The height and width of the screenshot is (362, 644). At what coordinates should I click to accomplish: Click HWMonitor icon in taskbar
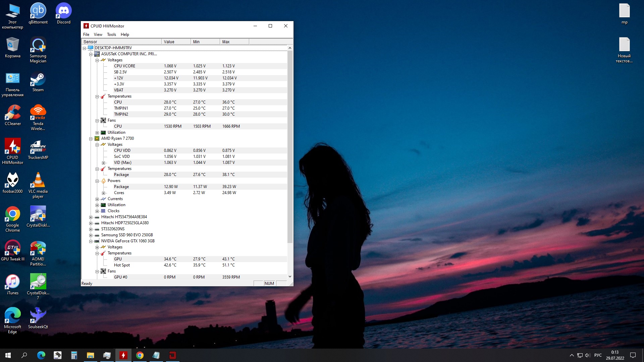coord(123,355)
